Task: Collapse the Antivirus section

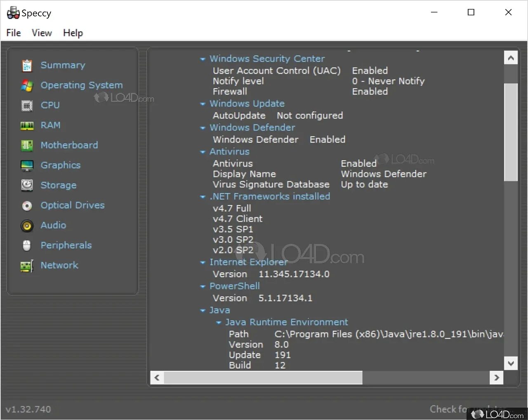Action: click(203, 152)
